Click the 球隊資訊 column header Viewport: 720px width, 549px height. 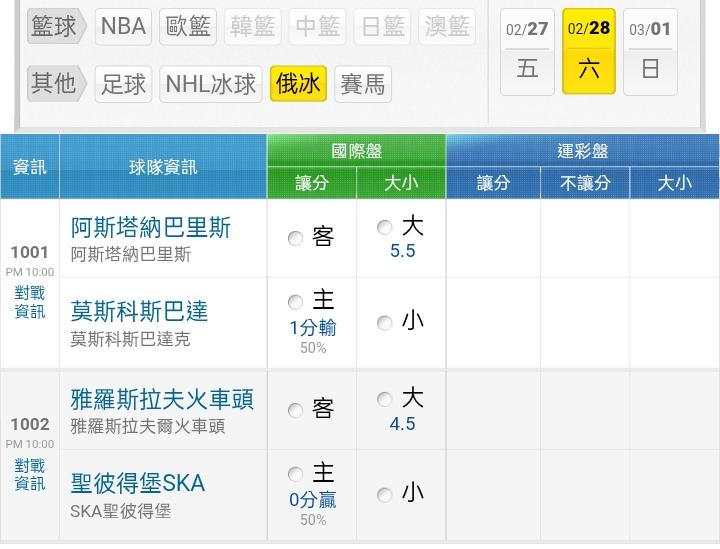click(163, 167)
